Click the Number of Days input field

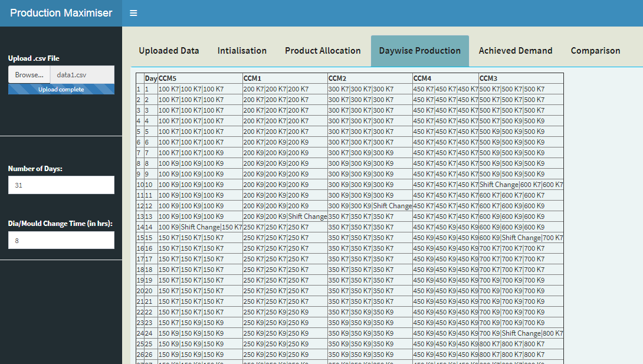pos(61,185)
